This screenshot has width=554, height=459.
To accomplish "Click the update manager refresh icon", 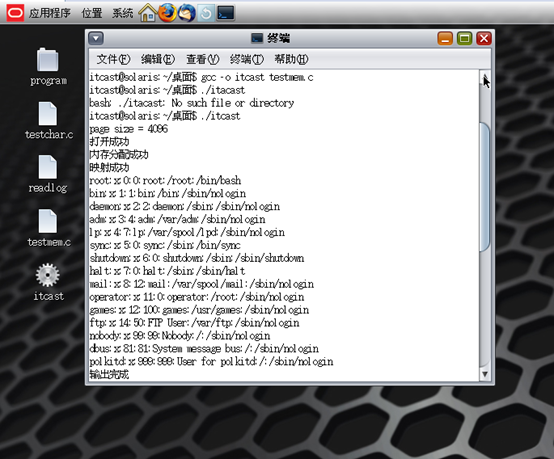I will pos(206,13).
